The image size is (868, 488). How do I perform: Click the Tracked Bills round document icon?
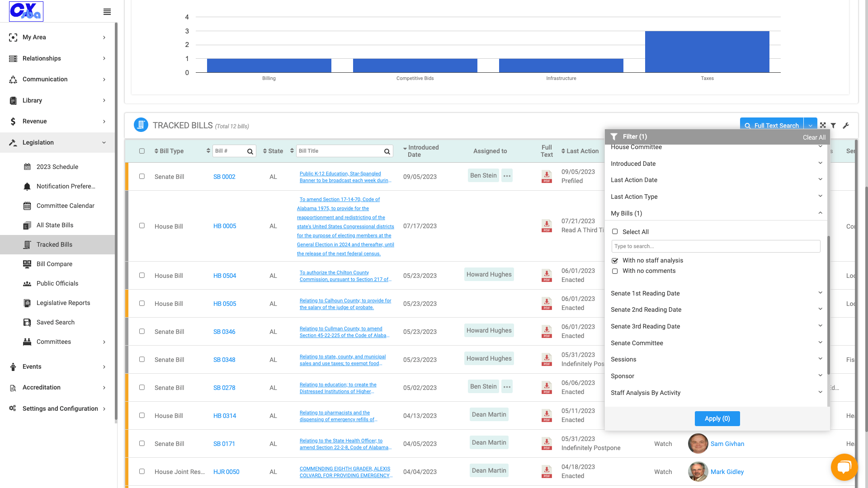[141, 125]
